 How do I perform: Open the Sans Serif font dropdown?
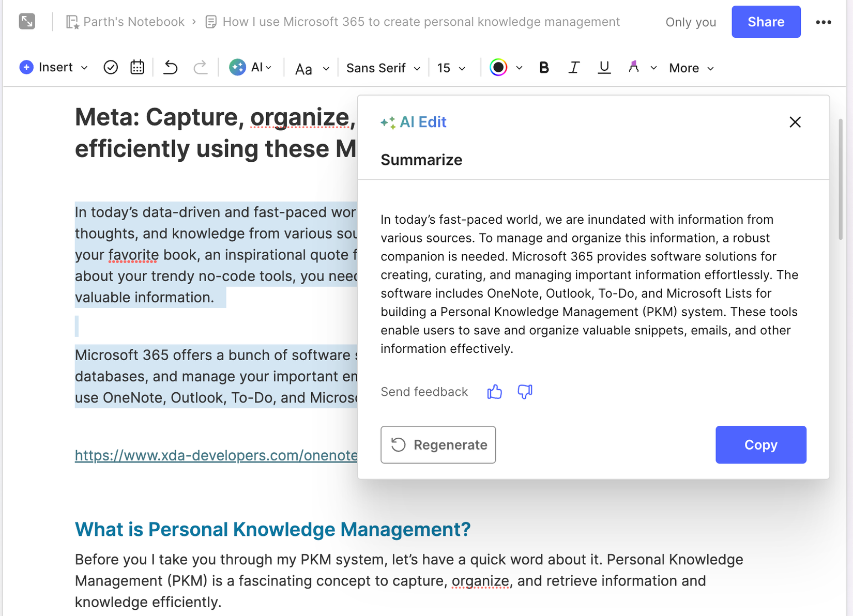click(383, 68)
